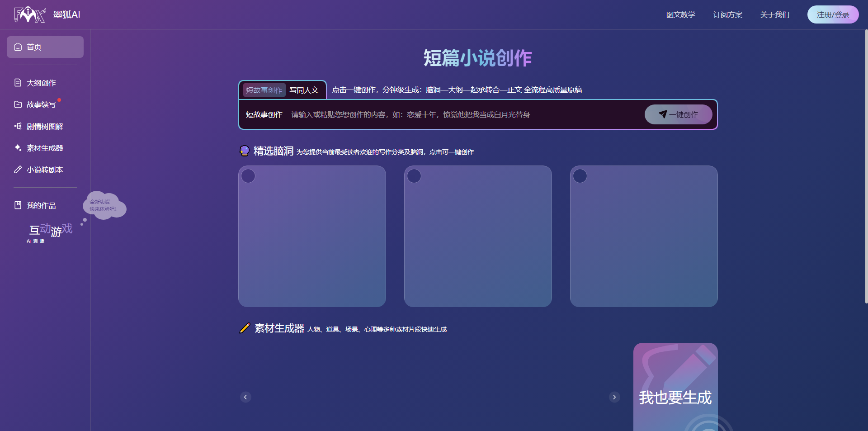Open the 关于我们 link

775,15
